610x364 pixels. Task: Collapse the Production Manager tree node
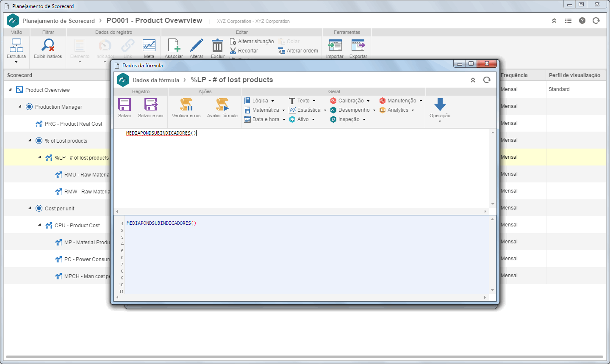pyautogui.click(x=20, y=107)
